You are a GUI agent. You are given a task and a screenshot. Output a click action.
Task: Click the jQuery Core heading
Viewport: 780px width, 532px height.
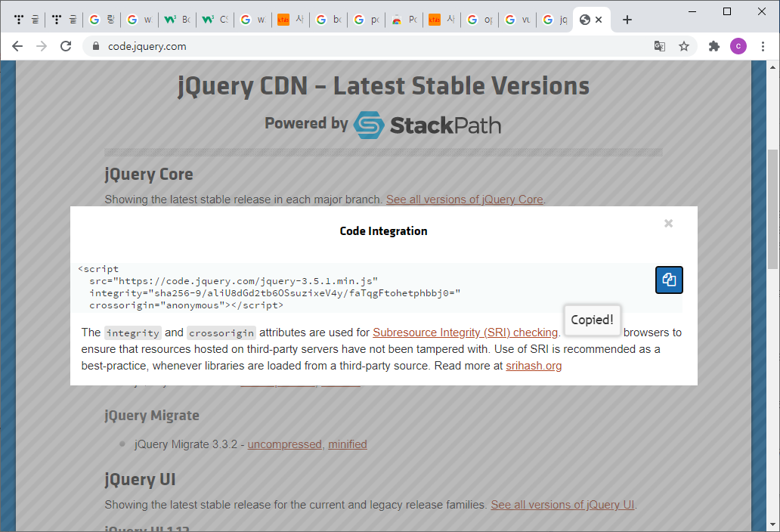pyautogui.click(x=149, y=174)
